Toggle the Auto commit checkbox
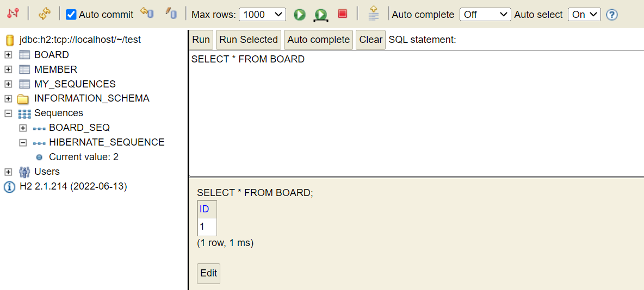 coord(71,15)
